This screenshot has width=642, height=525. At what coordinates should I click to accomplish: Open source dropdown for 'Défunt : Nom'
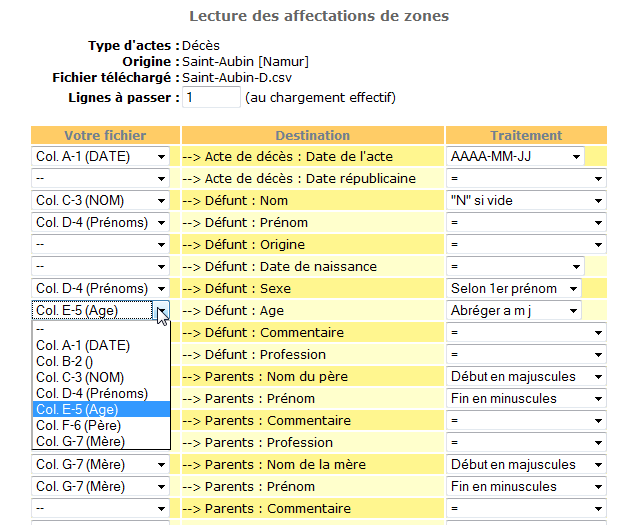pyautogui.click(x=101, y=201)
